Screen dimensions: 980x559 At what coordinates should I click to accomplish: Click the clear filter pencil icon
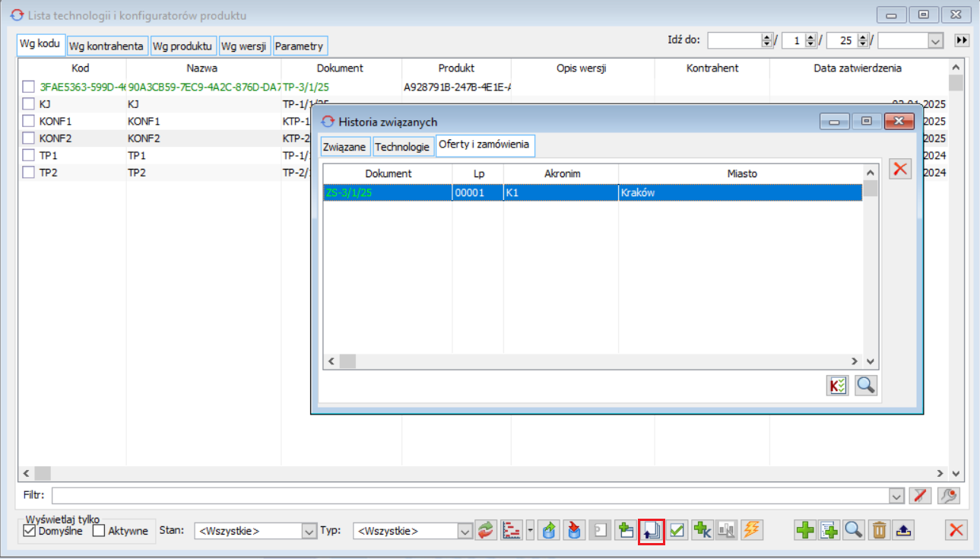(x=920, y=495)
